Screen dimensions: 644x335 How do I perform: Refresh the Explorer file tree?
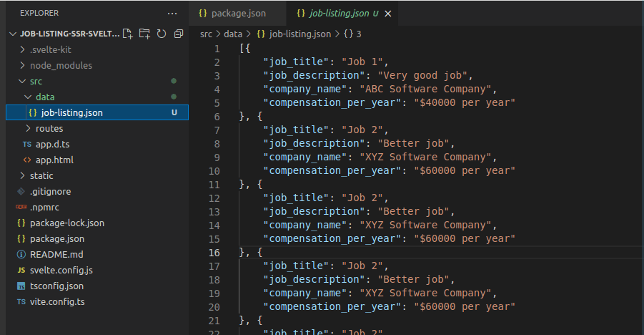point(162,34)
